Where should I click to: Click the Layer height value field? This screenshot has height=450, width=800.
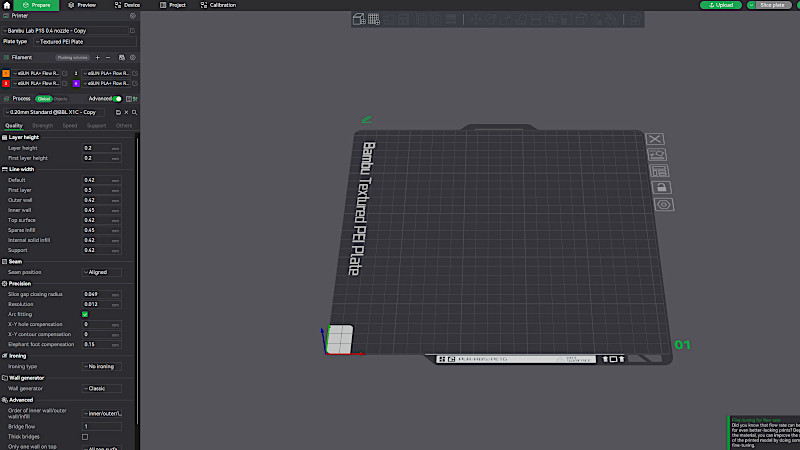(102, 148)
